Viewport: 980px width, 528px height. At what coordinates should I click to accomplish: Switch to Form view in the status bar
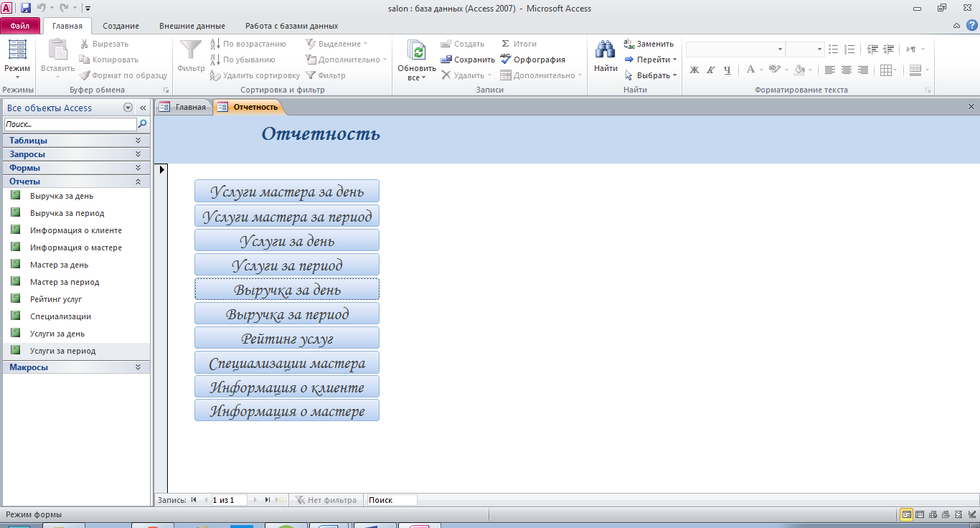(907, 514)
